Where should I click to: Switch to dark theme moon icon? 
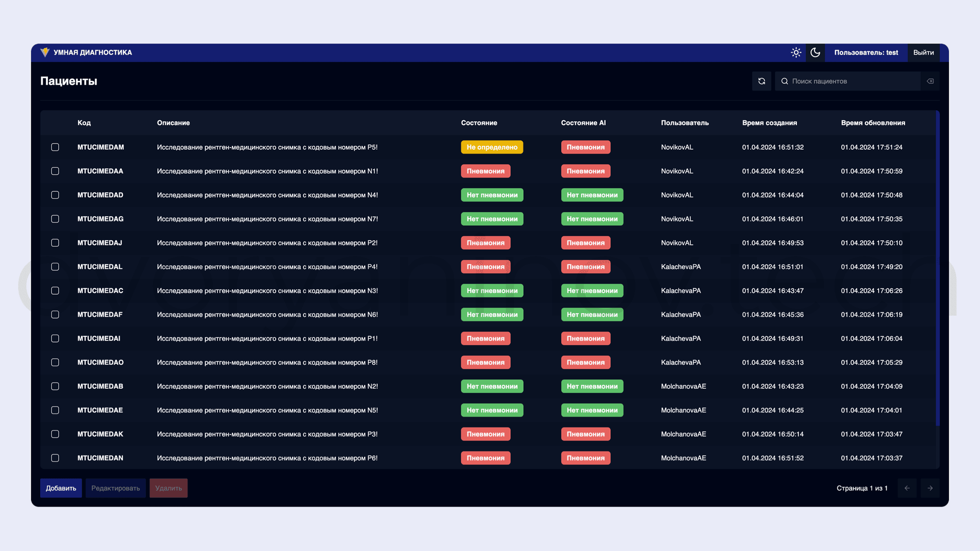[x=815, y=53]
